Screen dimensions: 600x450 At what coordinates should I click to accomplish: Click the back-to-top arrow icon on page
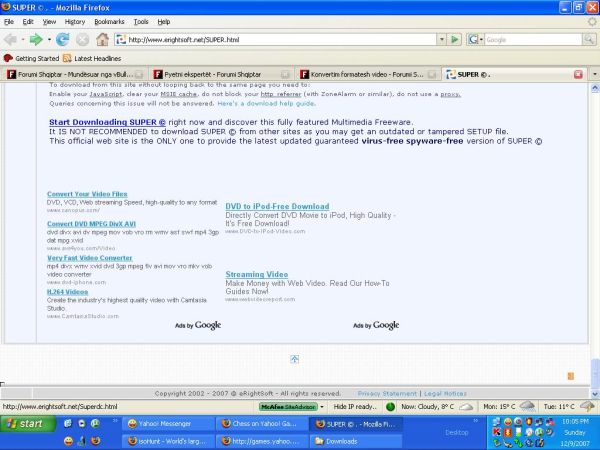click(294, 359)
